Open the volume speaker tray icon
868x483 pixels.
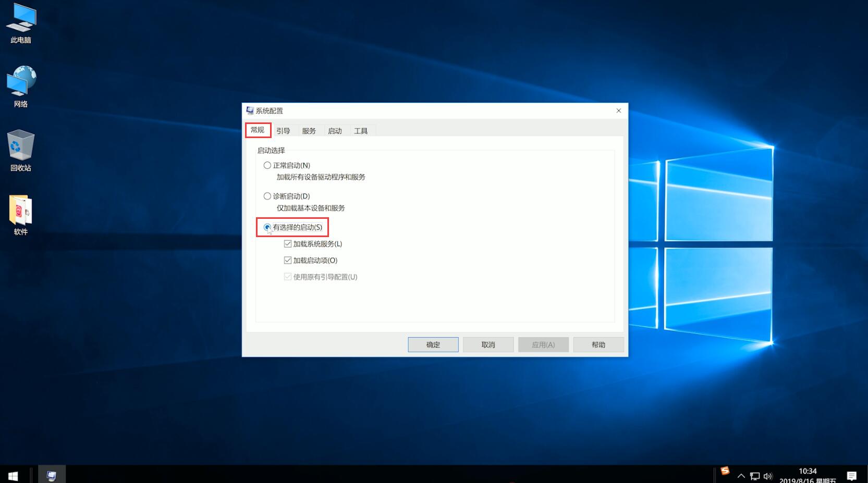pyautogui.click(x=767, y=476)
